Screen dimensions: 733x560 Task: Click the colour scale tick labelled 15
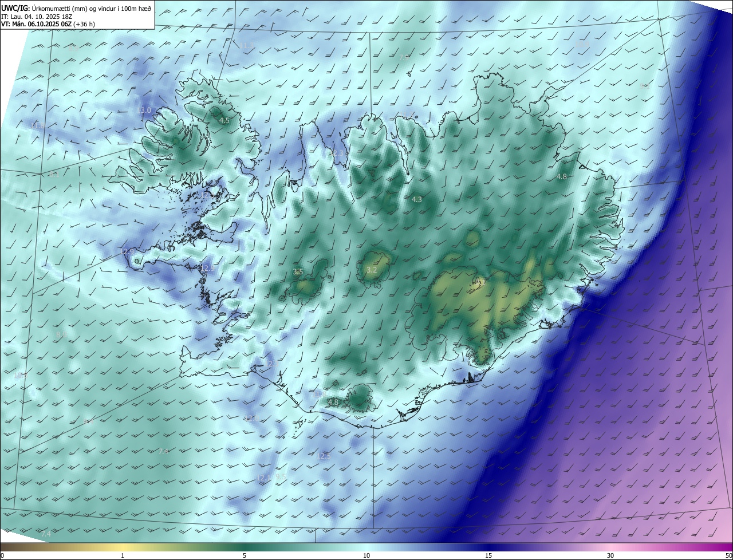(x=488, y=555)
